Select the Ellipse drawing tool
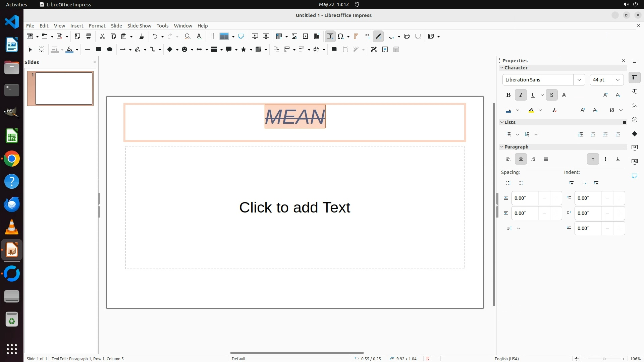The width and height of the screenshot is (644, 362). pos(109,49)
